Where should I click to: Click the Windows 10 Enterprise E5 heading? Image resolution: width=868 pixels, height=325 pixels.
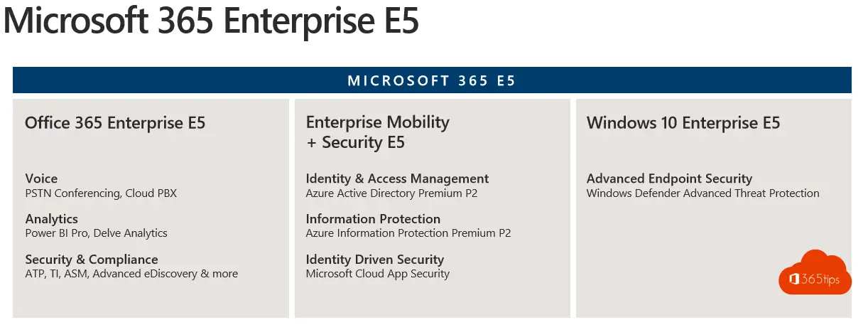click(683, 123)
